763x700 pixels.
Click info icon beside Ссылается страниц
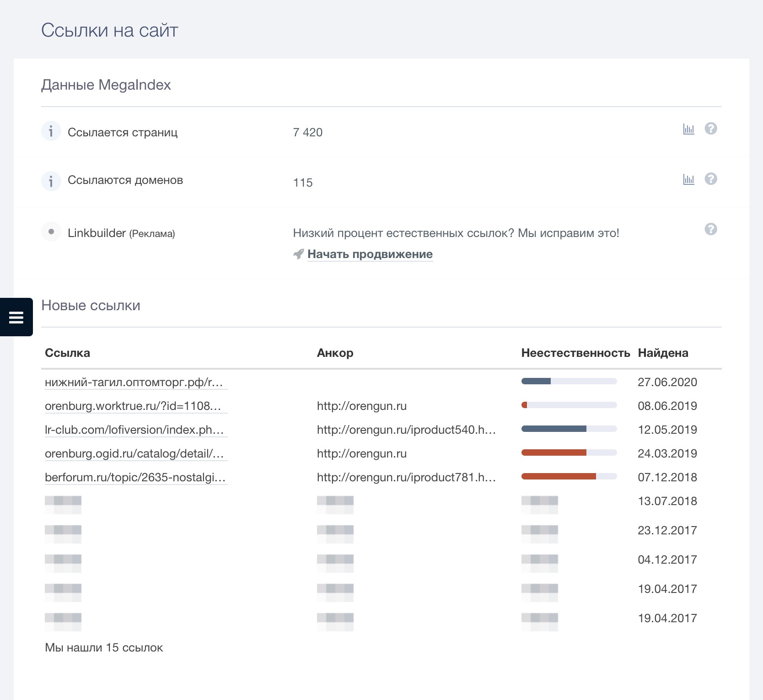(51, 131)
